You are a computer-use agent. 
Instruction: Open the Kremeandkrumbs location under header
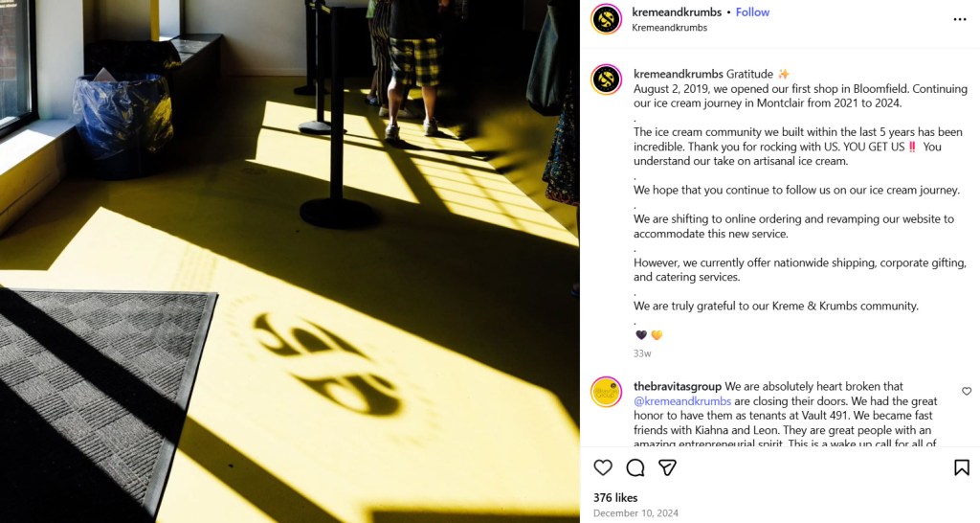coord(669,28)
